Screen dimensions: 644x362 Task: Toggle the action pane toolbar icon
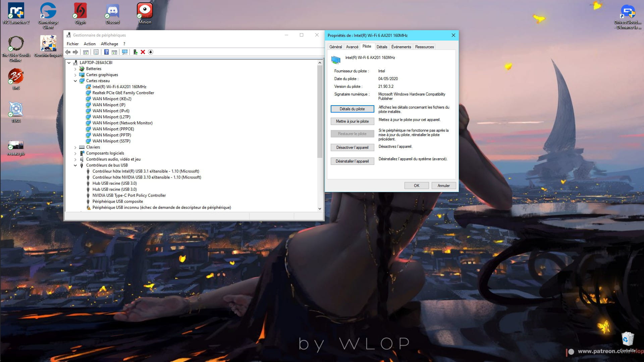[x=114, y=52]
